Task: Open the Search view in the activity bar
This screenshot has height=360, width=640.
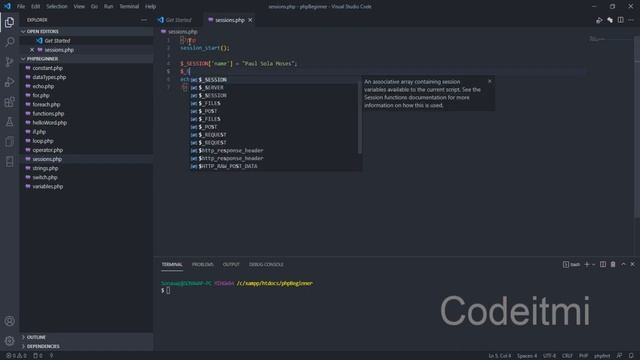Action: coord(9,42)
